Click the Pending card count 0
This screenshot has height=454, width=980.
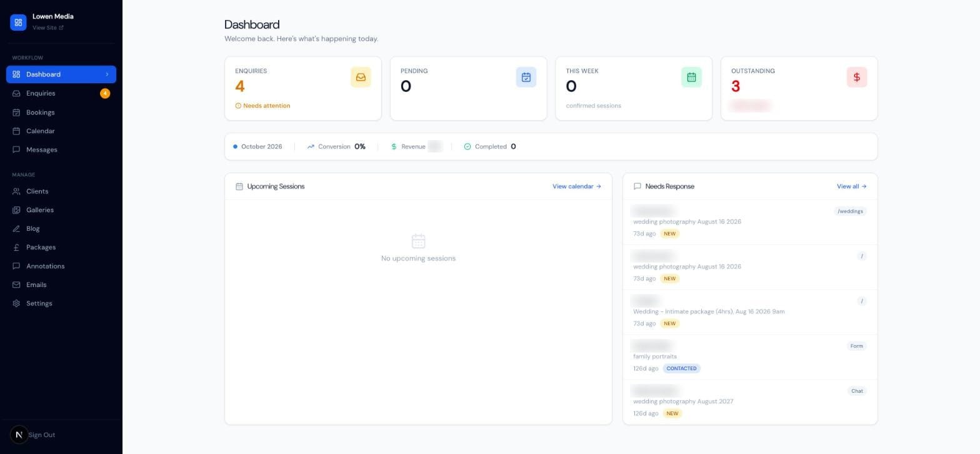[406, 86]
